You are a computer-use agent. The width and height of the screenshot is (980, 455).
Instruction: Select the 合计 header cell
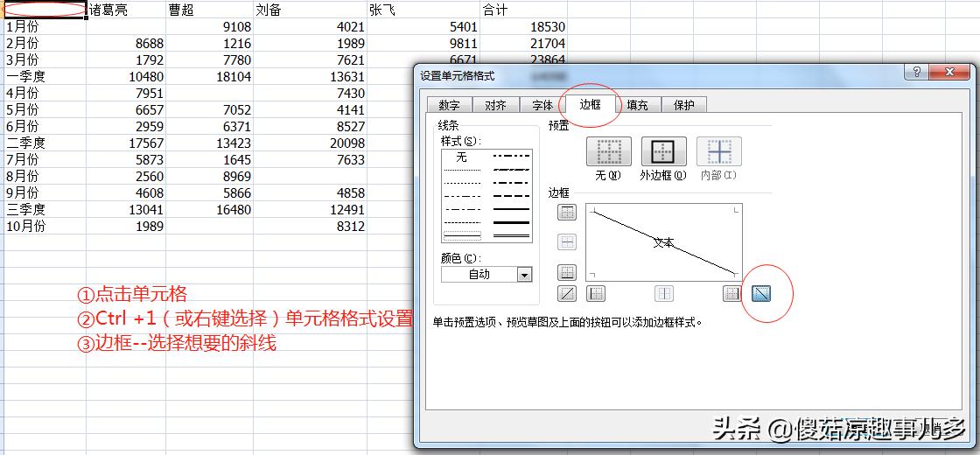tap(524, 10)
